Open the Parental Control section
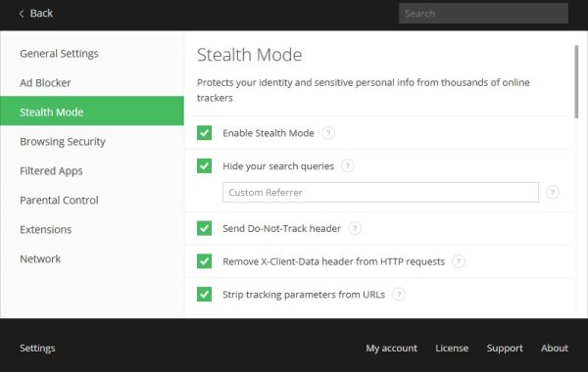 click(x=59, y=200)
